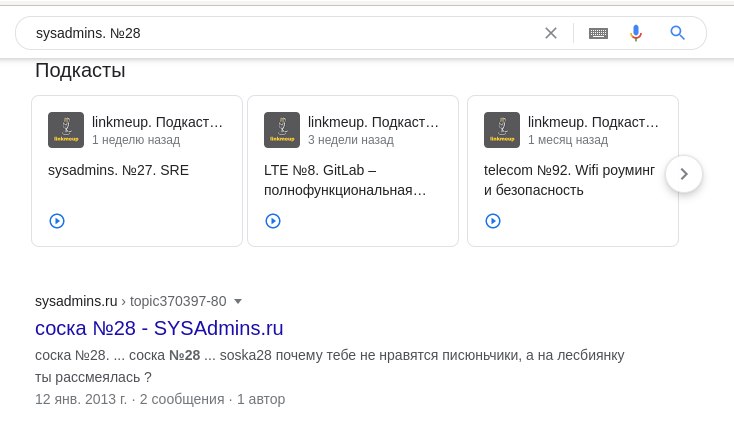Image resolution: width=734 pixels, height=441 pixels.
Task: Play the LTE №8. GitLab podcast episode
Action: pos(273,221)
